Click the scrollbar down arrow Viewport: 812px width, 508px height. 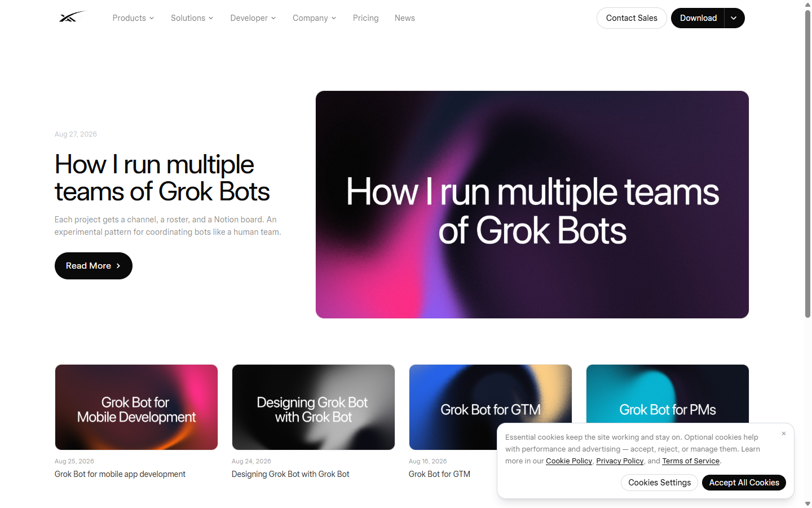click(807, 503)
